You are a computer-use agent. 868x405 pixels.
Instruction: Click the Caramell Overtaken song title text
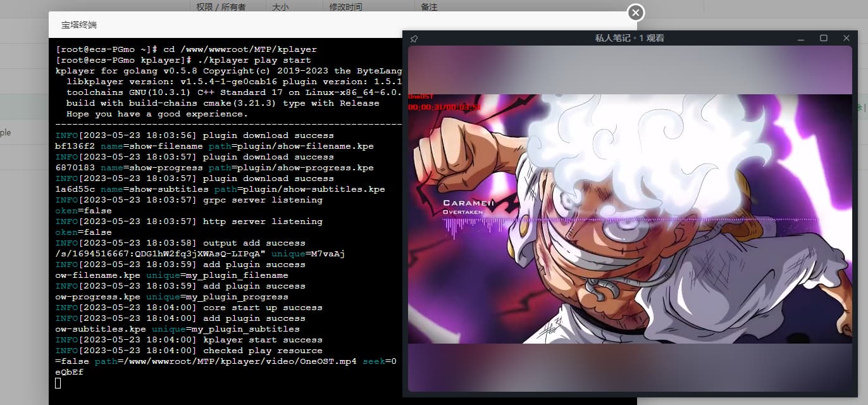[x=468, y=206]
